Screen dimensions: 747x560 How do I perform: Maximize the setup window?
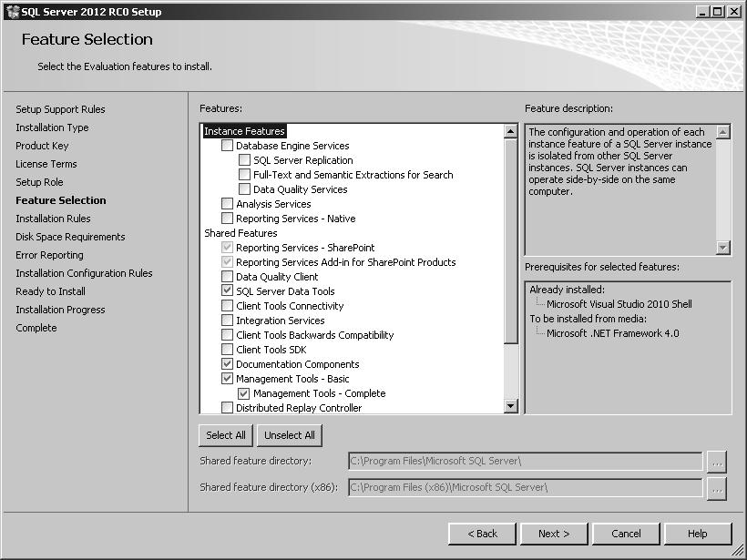(717, 12)
